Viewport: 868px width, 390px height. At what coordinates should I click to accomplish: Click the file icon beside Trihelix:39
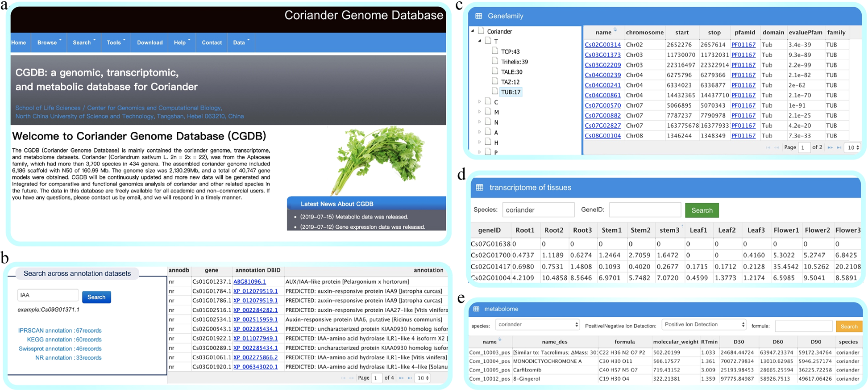coord(495,61)
